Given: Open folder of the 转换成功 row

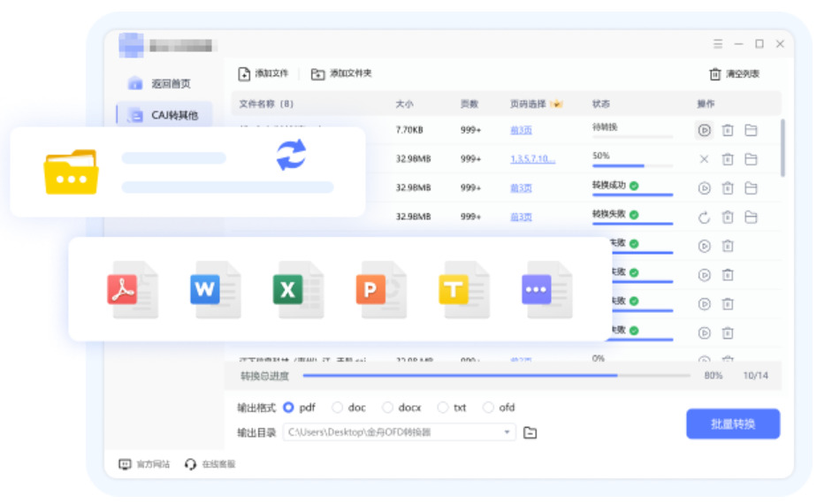Looking at the screenshot, I should coord(751,188).
